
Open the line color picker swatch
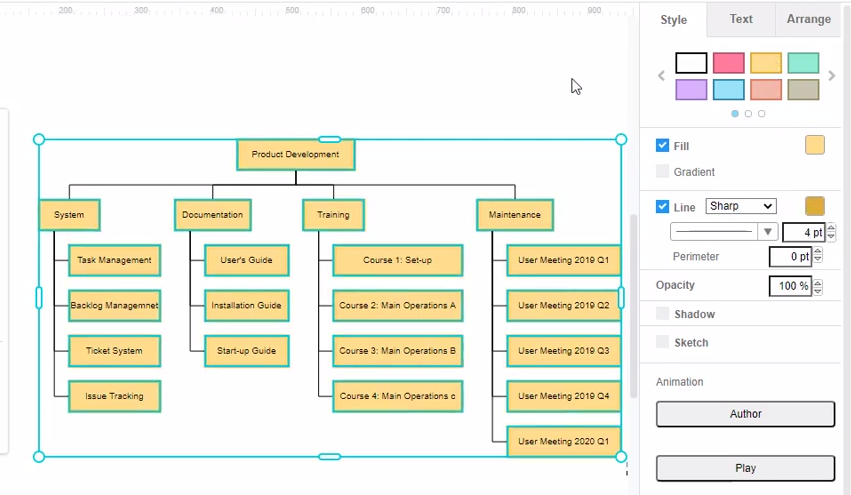click(815, 206)
